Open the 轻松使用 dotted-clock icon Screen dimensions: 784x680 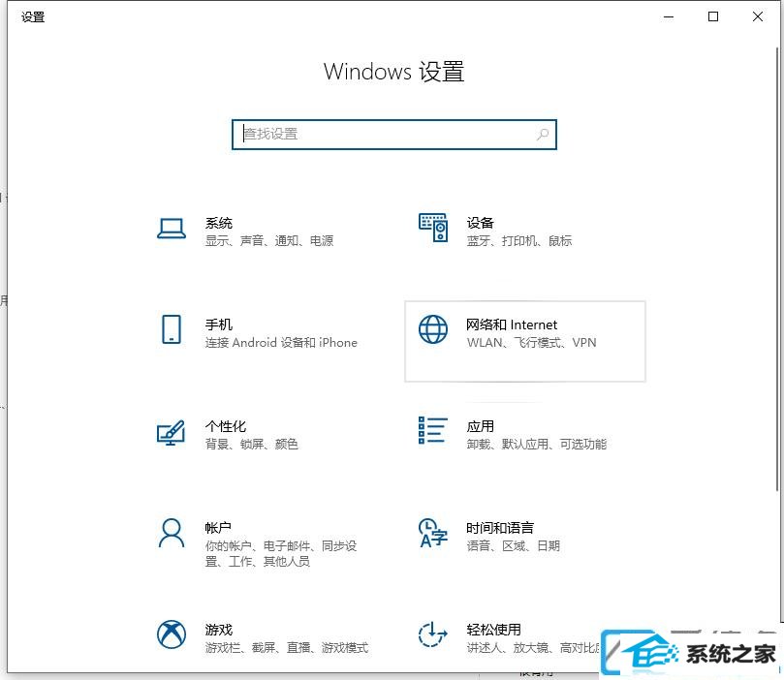433,634
